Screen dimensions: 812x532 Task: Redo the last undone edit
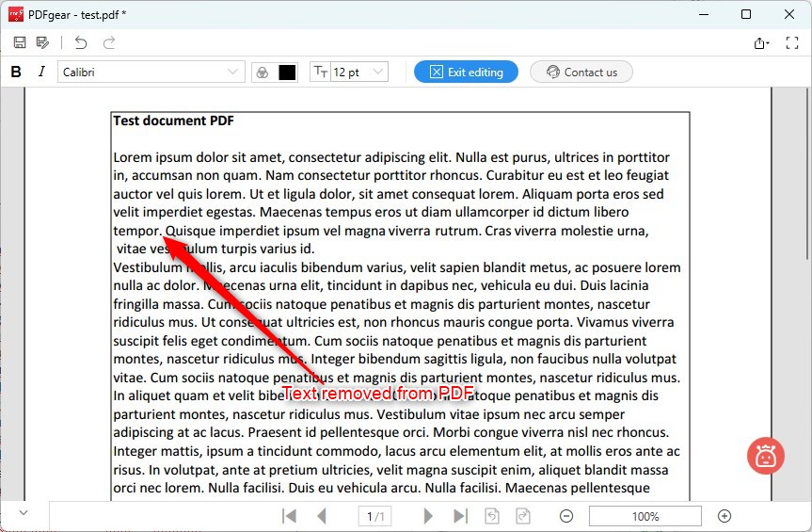click(x=109, y=42)
